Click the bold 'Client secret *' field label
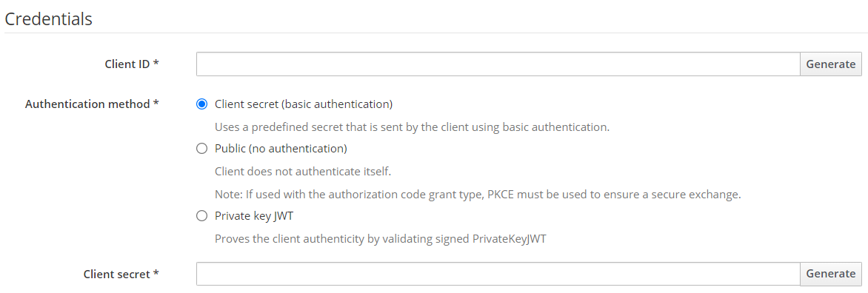This screenshot has width=868, height=293. pos(121,274)
